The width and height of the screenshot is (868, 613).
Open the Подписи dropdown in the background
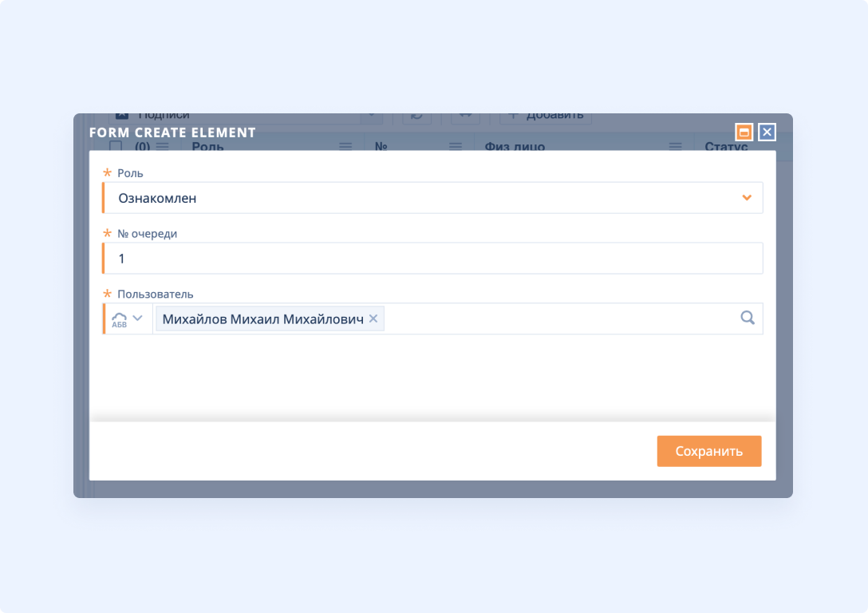click(x=371, y=117)
